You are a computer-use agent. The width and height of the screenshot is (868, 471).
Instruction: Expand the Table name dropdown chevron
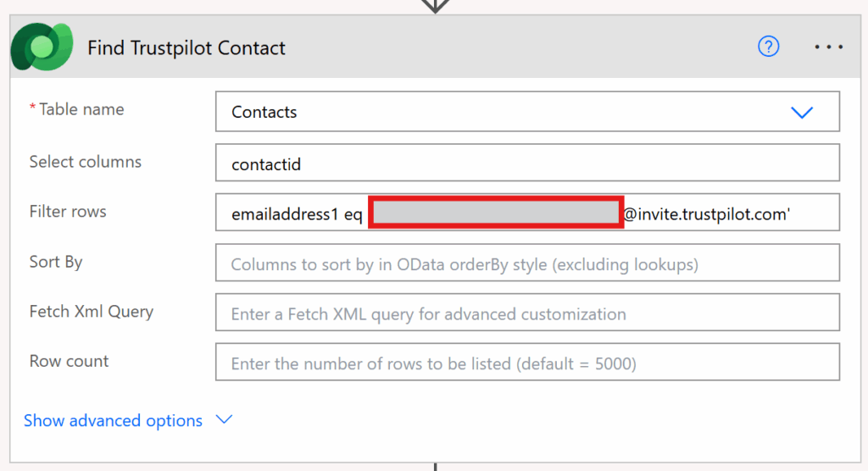coord(801,113)
